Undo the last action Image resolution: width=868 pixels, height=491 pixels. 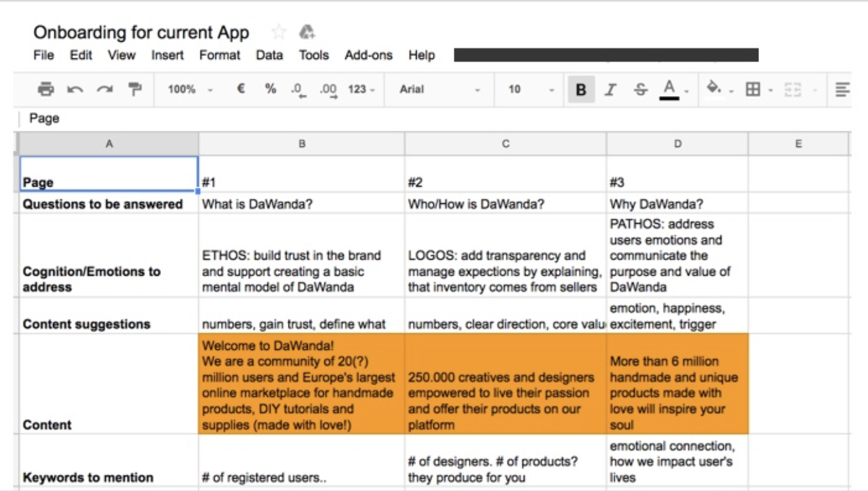coord(75,90)
